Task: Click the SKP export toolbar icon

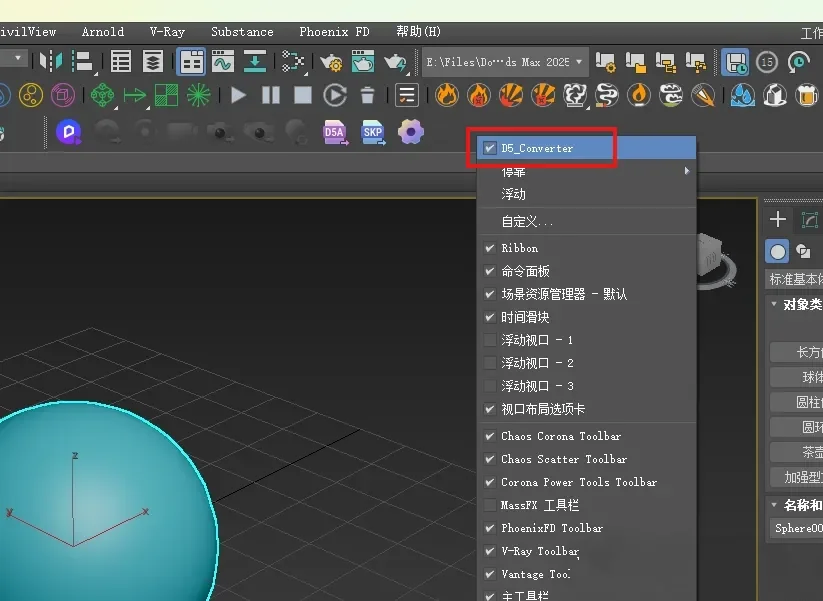Action: click(372, 132)
